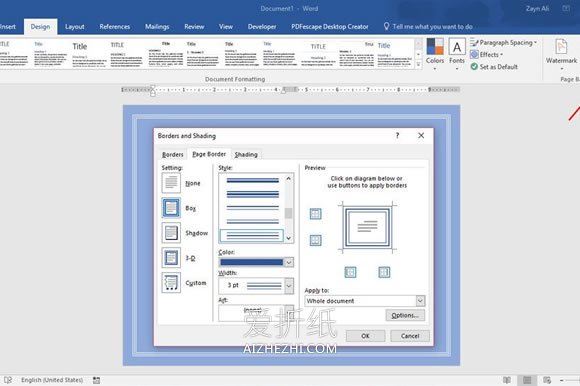Open the Developer ribbon tab
Image resolution: width=580 pixels, height=386 pixels.
coord(262,27)
